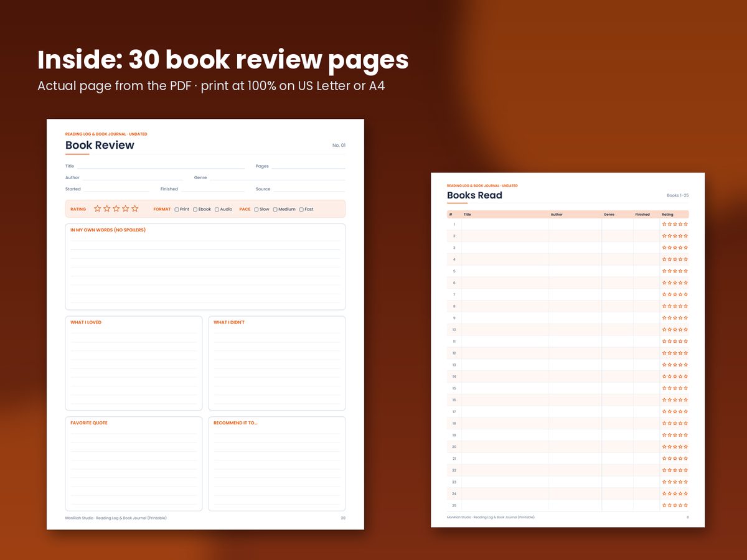The width and height of the screenshot is (747, 560).
Task: Click the star rating in Books Read row 1
Action: (675, 224)
